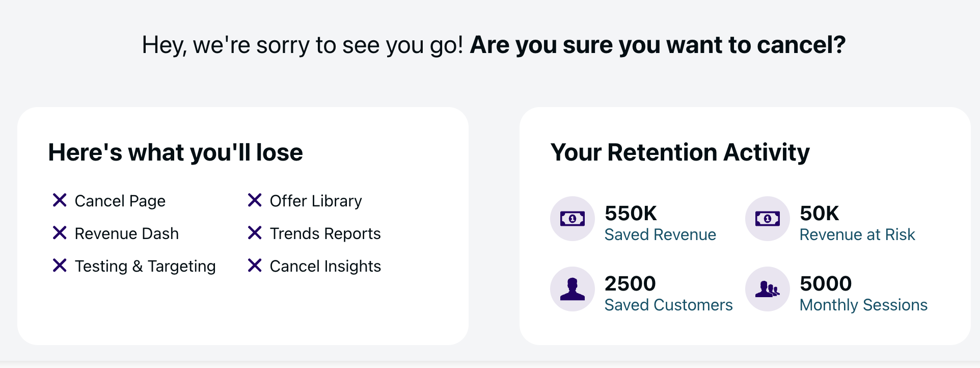Click the Trends Reports feature text
The image size is (980, 368).
[x=325, y=233]
